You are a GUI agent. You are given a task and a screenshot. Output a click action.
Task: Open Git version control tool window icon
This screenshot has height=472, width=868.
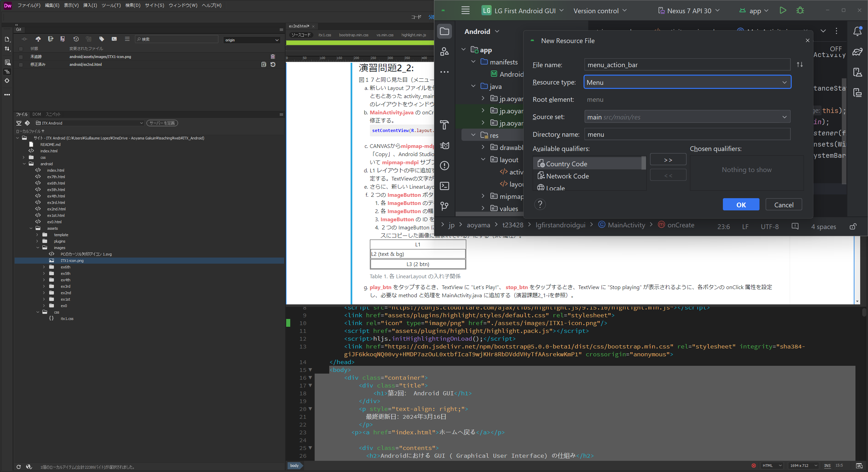pos(445,206)
